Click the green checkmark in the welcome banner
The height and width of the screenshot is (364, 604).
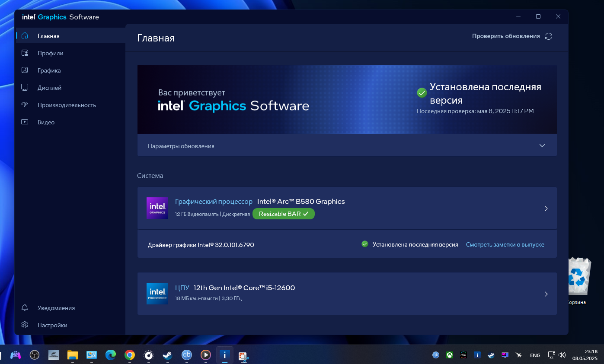[422, 93]
